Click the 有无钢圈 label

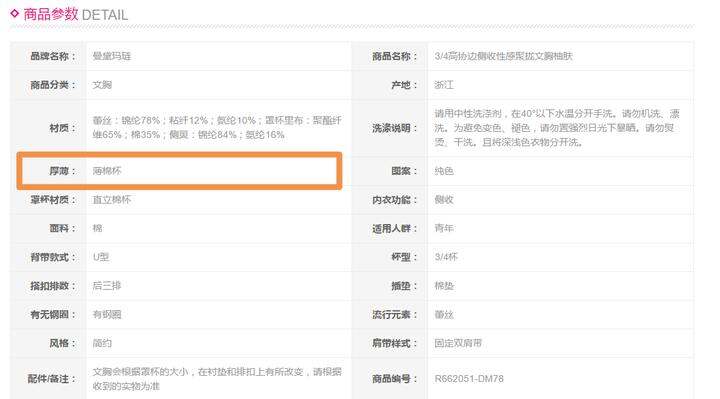point(53,315)
